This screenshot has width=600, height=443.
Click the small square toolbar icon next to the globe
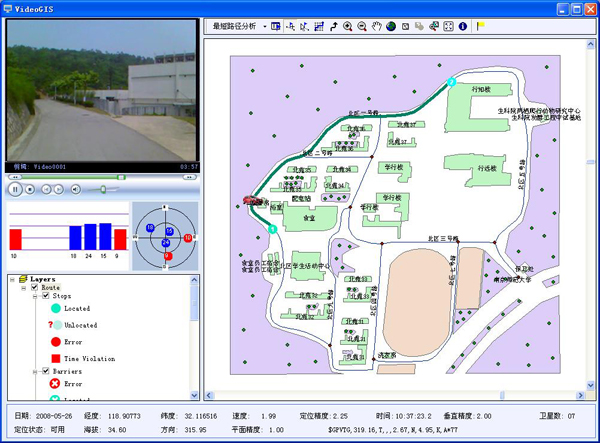(x=405, y=26)
